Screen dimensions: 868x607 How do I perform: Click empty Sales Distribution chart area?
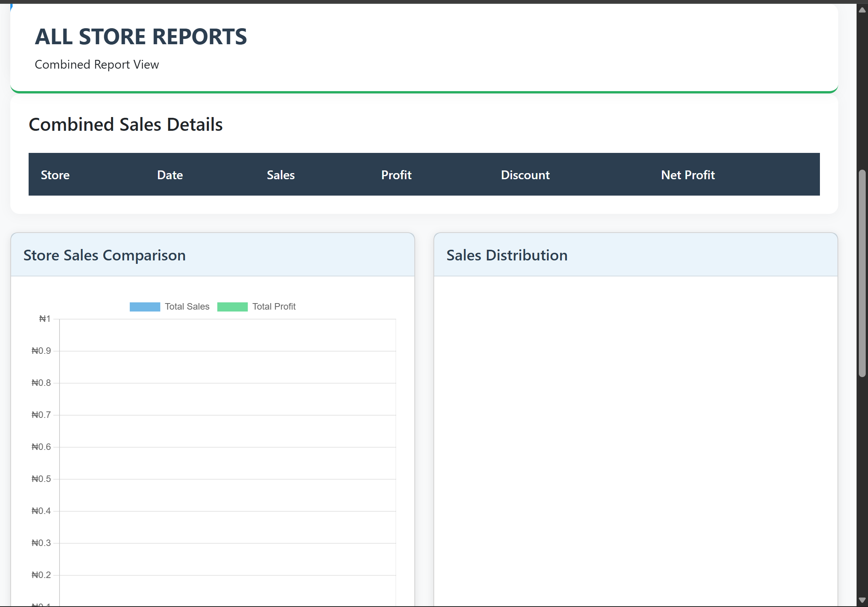[x=635, y=438]
